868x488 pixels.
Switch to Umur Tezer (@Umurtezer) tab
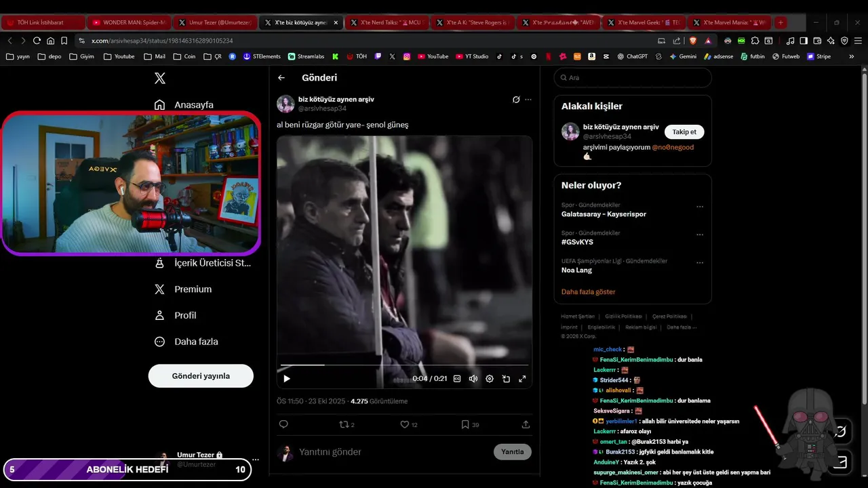click(x=215, y=22)
